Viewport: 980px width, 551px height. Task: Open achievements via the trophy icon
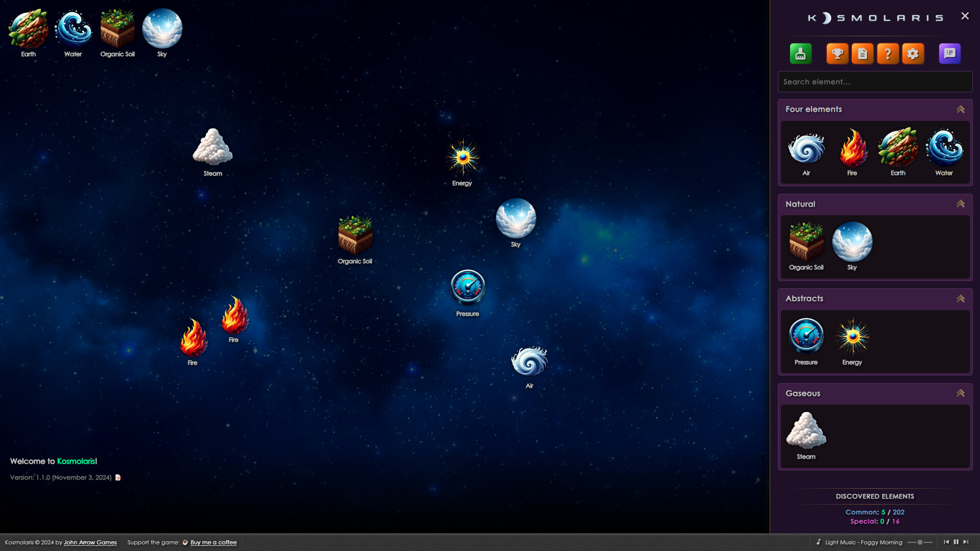838,53
